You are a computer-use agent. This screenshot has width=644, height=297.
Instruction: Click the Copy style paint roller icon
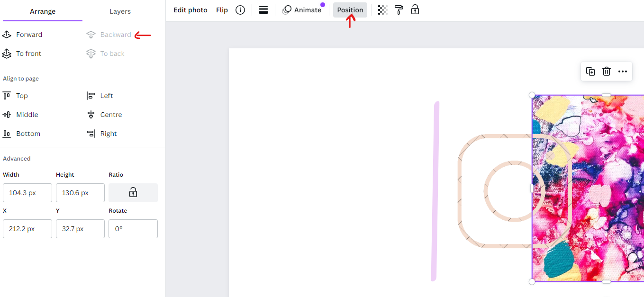pyautogui.click(x=399, y=10)
